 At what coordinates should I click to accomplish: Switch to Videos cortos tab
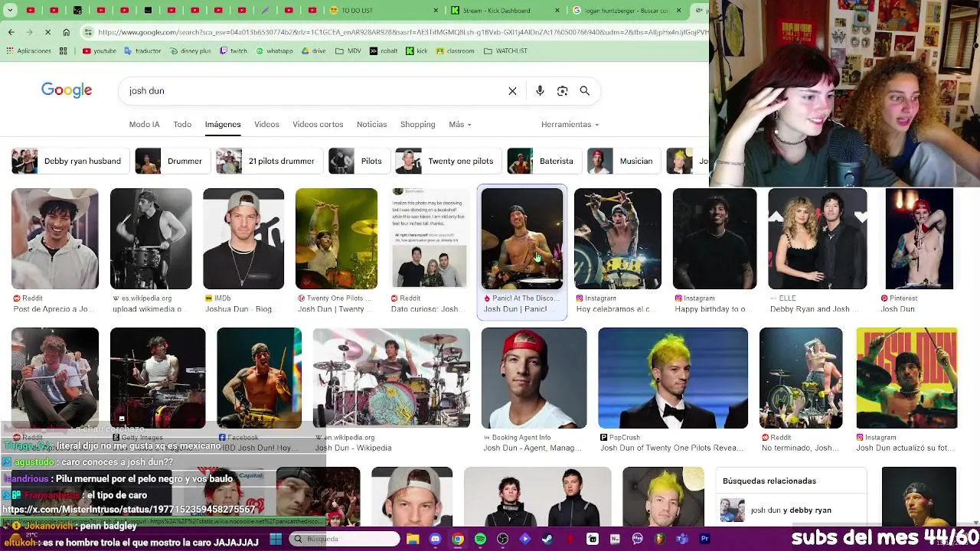point(318,125)
